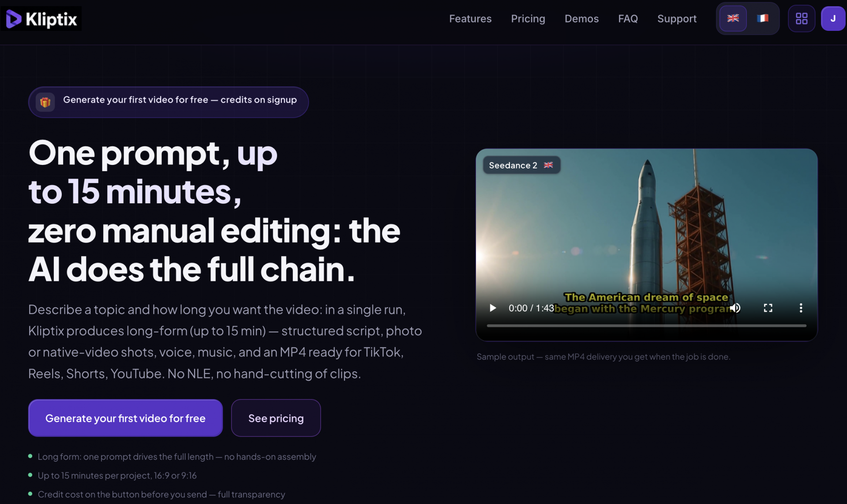Open the J user avatar menu
The height and width of the screenshot is (504, 847).
click(833, 19)
